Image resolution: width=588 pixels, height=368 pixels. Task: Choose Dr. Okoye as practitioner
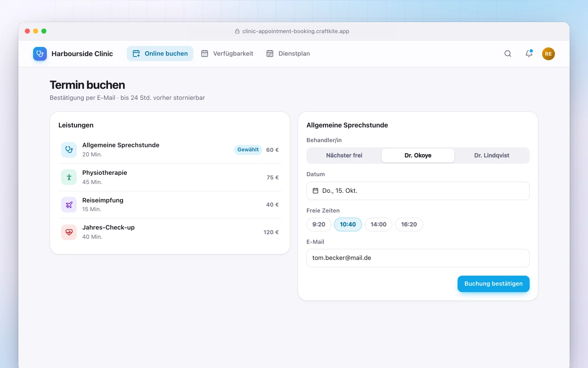click(418, 155)
